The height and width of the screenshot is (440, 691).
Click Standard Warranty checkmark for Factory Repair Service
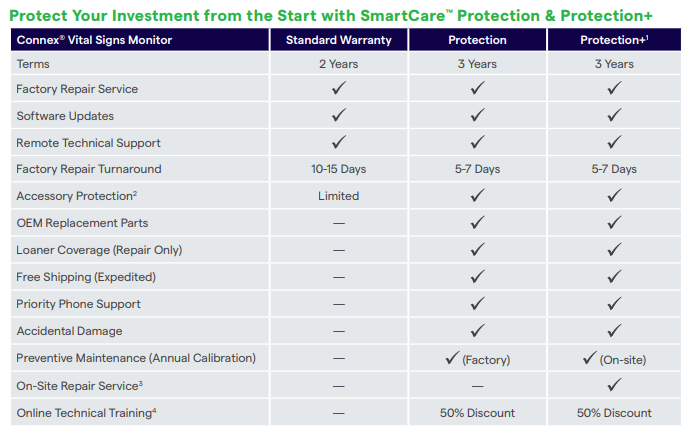click(x=339, y=89)
